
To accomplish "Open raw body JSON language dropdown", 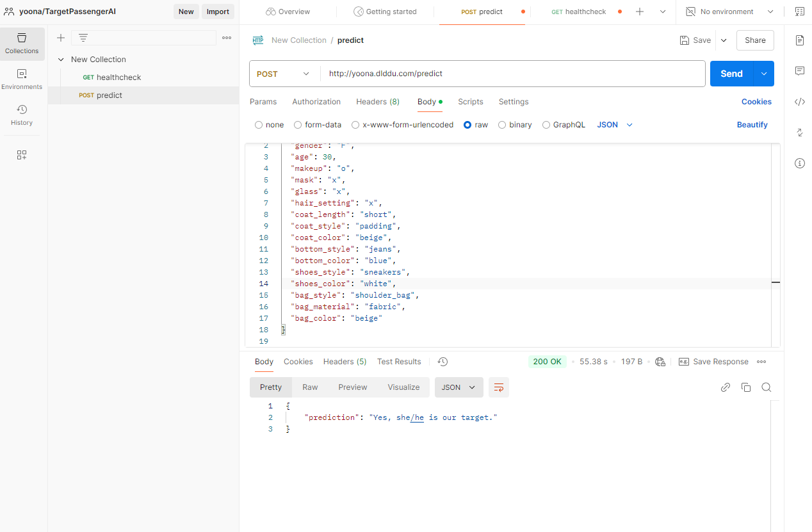I will pyautogui.click(x=615, y=125).
